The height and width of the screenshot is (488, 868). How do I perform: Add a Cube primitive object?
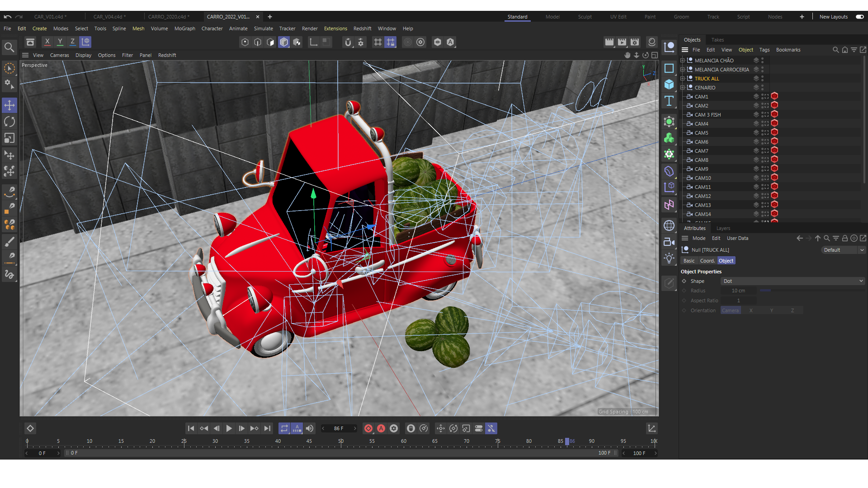click(669, 84)
